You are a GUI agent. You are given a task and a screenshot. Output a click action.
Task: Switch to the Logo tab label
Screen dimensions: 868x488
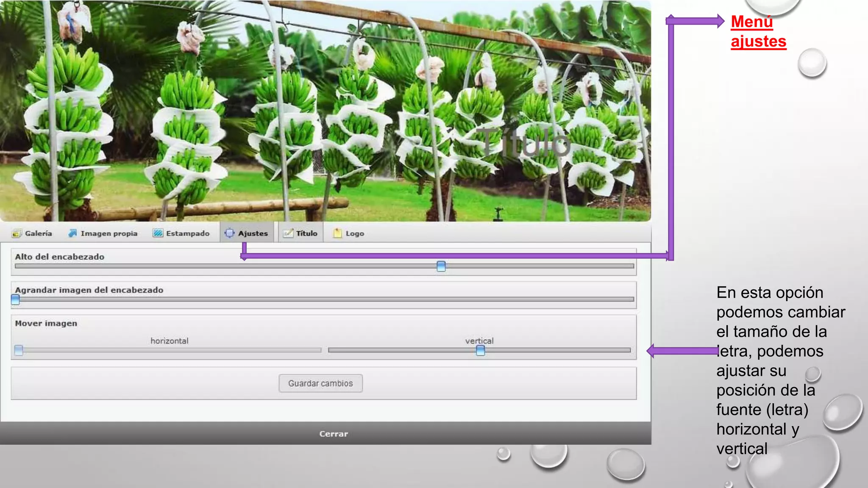pyautogui.click(x=355, y=233)
